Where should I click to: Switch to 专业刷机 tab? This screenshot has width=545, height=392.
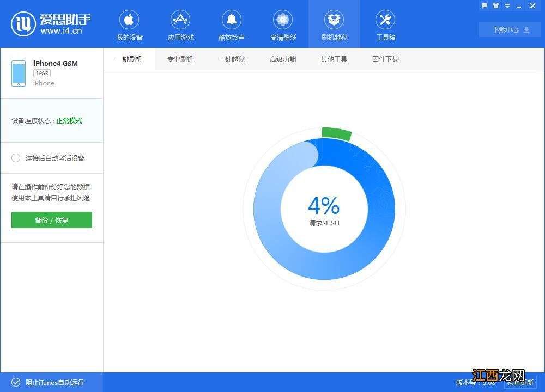click(x=180, y=59)
